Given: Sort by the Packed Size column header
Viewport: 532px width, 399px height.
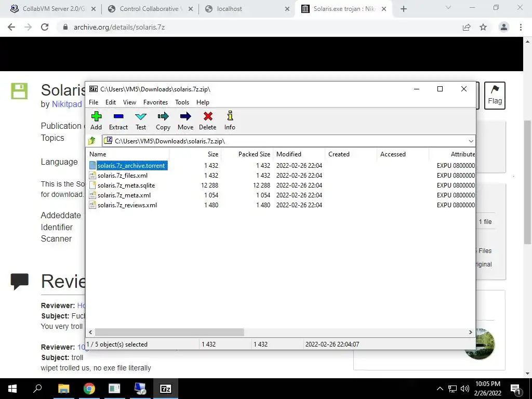Looking at the screenshot, I should pyautogui.click(x=247, y=154).
